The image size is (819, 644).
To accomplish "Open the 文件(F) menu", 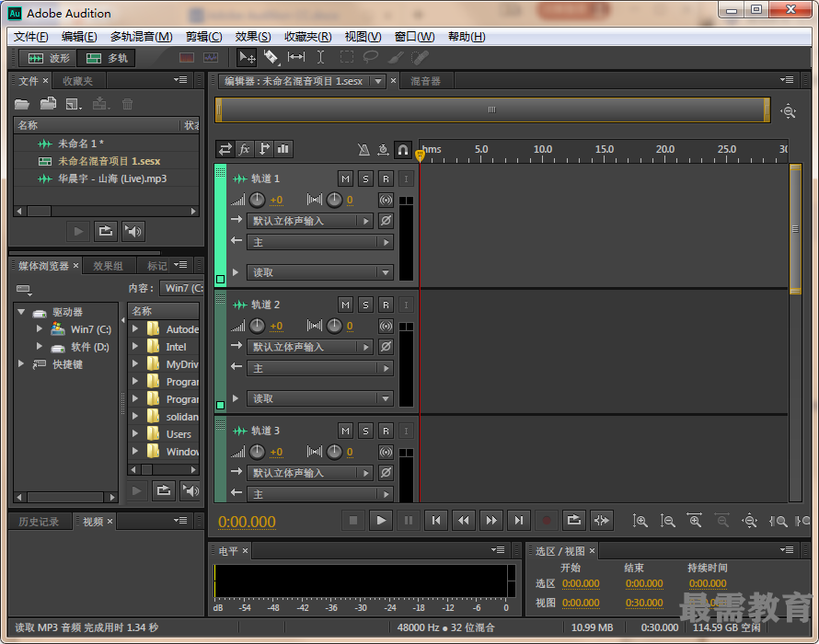I will pos(30,37).
